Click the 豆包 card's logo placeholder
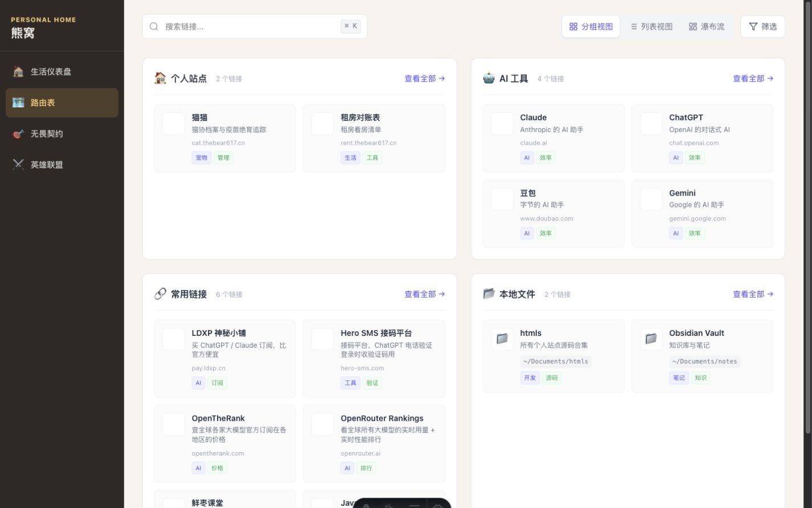Image resolution: width=812 pixels, height=508 pixels. pyautogui.click(x=502, y=200)
